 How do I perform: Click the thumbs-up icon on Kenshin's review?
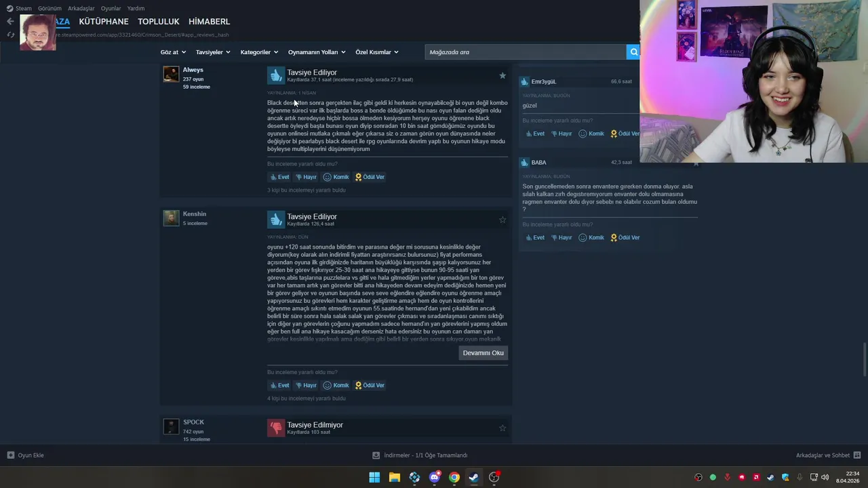[275, 220]
